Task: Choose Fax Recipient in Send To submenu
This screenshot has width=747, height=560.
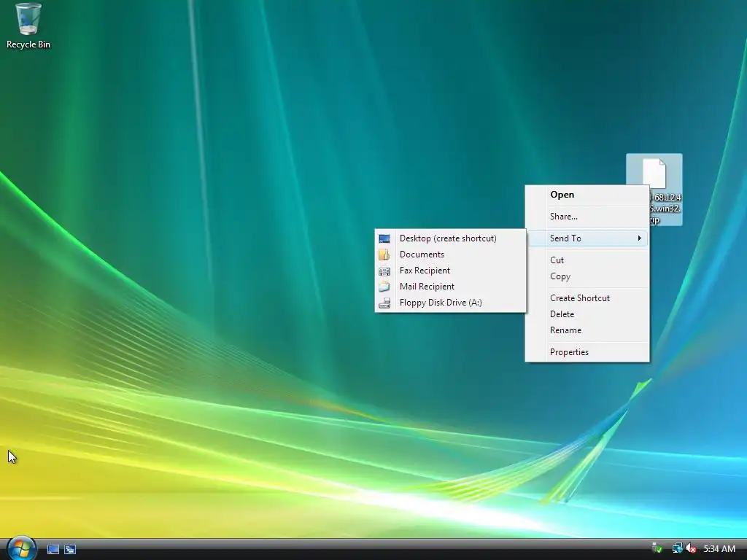Action: pyautogui.click(x=451, y=271)
